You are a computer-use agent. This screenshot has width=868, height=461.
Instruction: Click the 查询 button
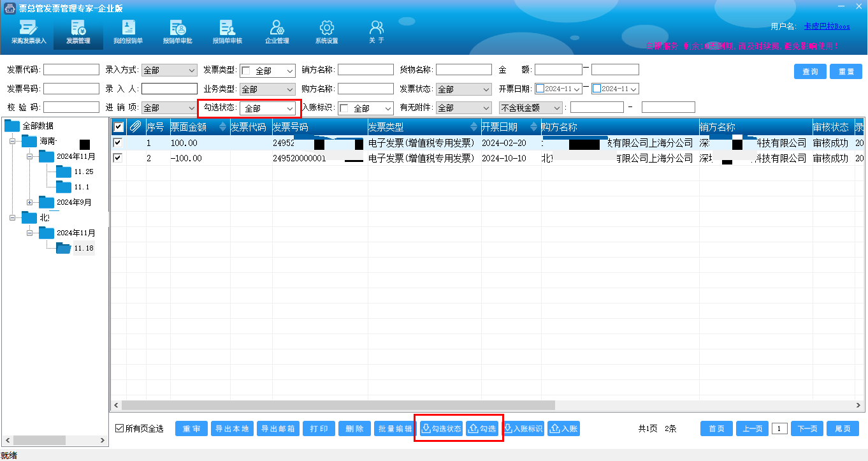[x=810, y=71]
